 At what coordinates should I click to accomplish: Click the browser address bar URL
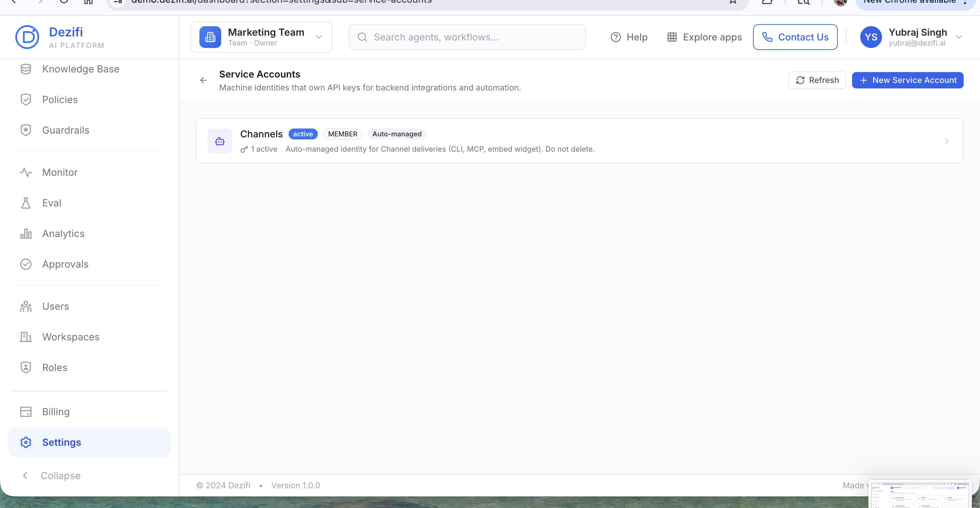click(281, 2)
